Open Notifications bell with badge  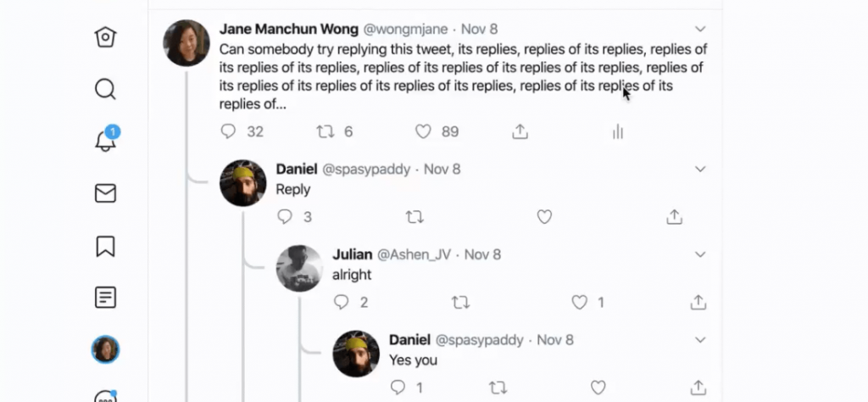(105, 141)
